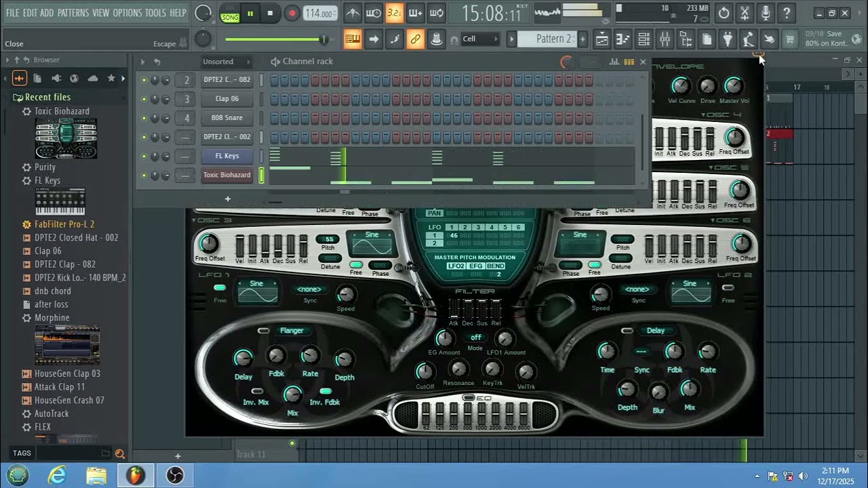Toggle typing keyboard to piano icon
This screenshot has height=488, width=868.
[353, 39]
